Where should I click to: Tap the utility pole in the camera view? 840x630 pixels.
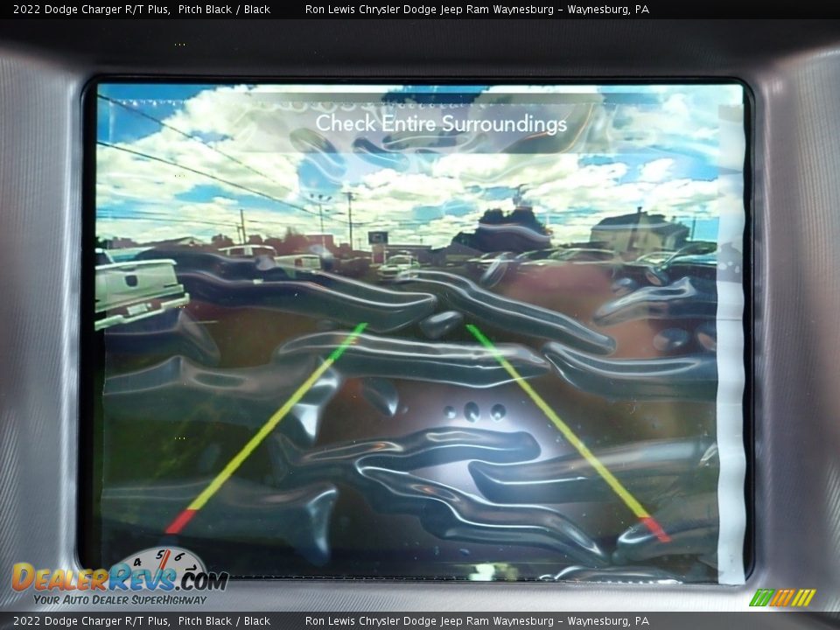coord(351,219)
